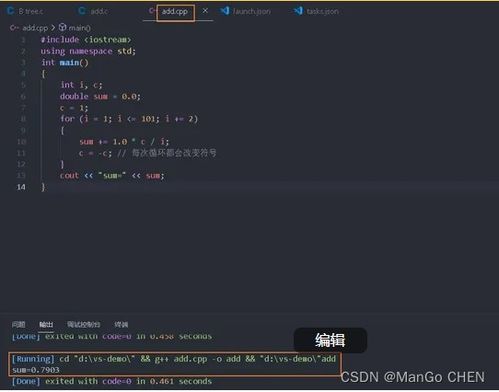Screen dimensions: 499x392
Task: Click the 编辑 overlay button
Action: click(330, 340)
